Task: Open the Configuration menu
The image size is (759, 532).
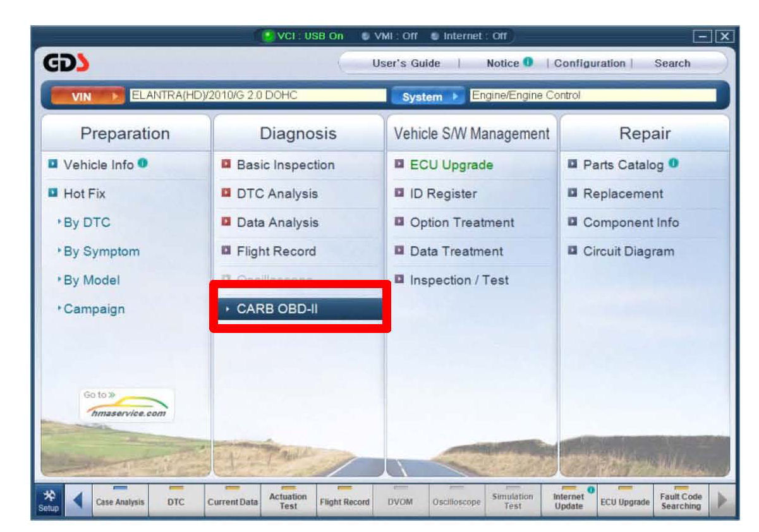Action: (589, 63)
